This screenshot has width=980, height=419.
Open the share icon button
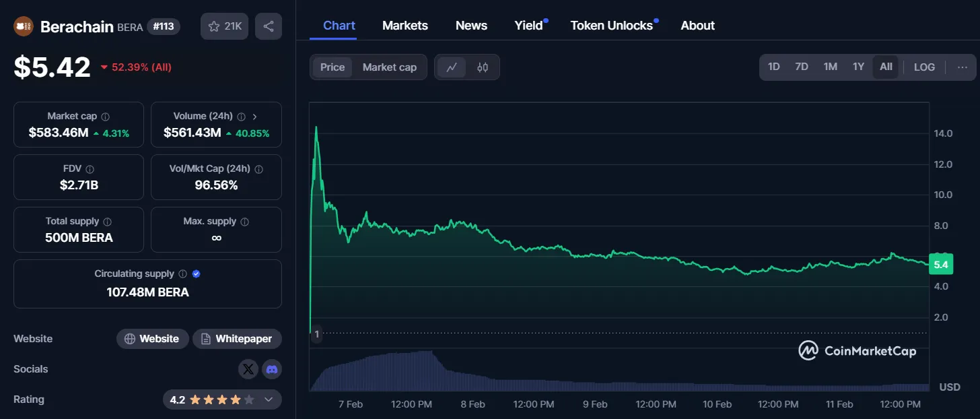pos(269,26)
